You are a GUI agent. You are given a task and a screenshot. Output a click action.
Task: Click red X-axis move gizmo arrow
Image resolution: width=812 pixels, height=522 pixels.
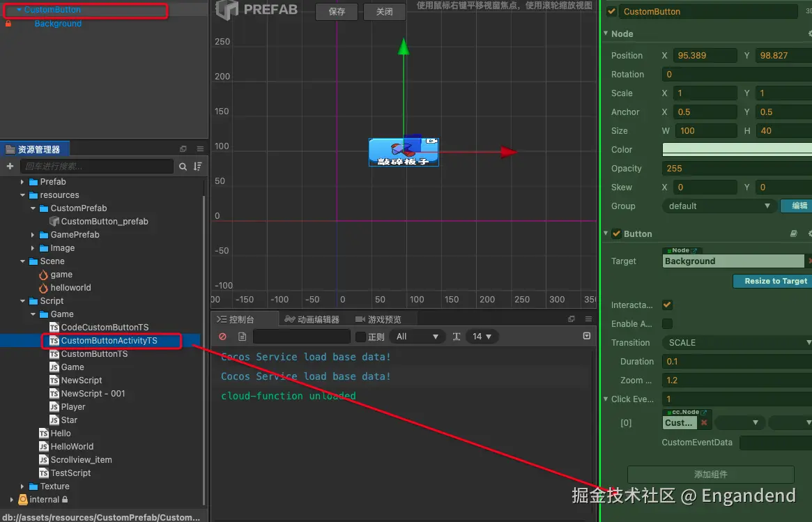509,152
